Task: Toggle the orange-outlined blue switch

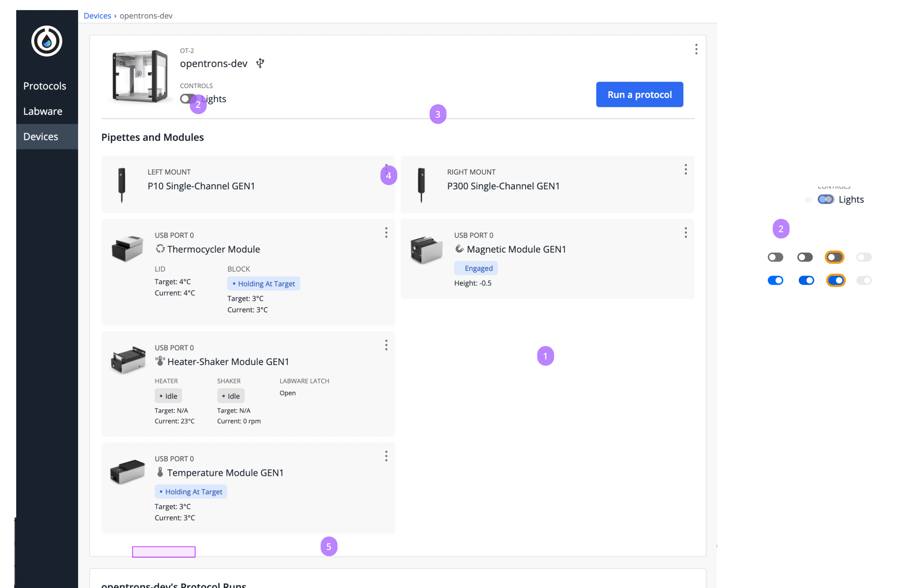Action: (x=836, y=280)
